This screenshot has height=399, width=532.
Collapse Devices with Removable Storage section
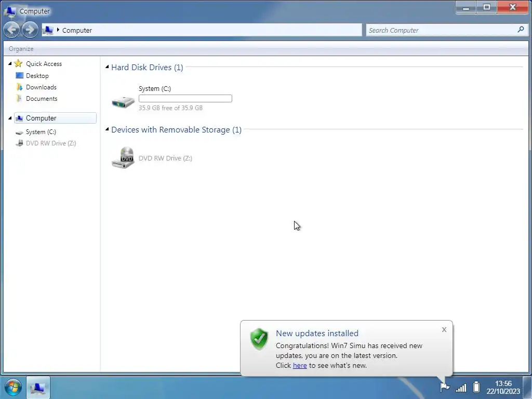(107, 129)
